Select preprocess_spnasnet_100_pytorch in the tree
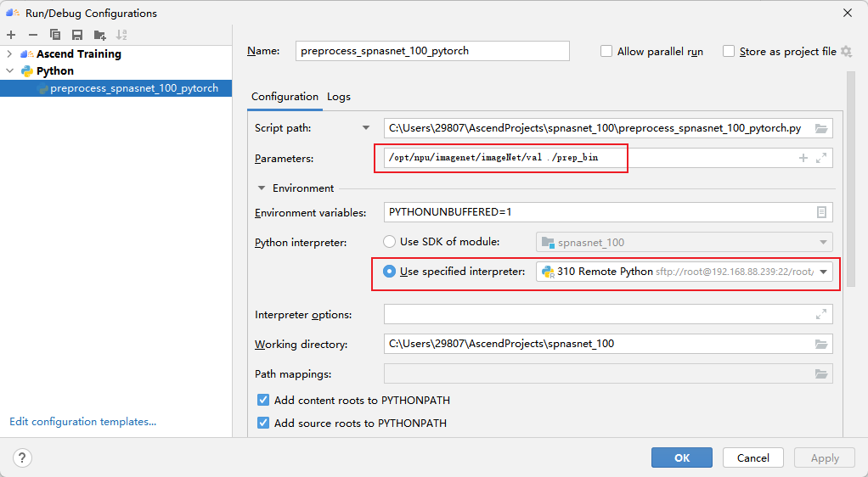The image size is (868, 477). 134,88
